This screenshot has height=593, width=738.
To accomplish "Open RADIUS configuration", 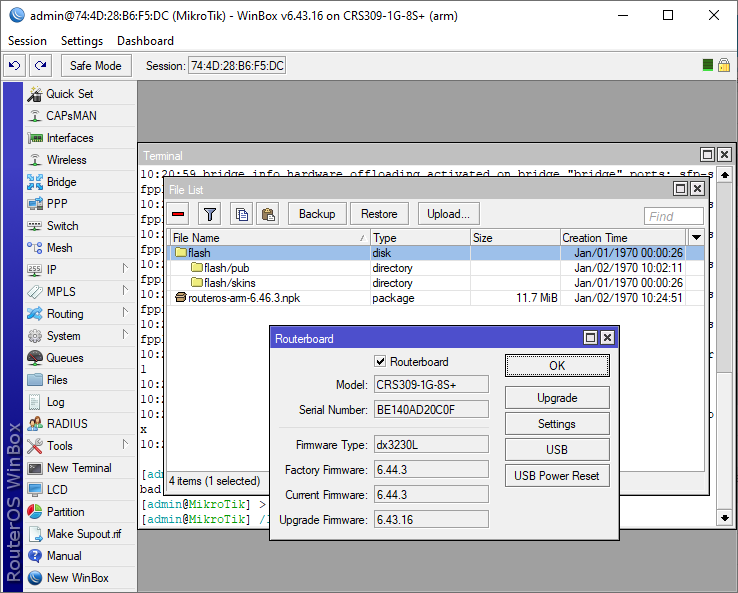I will [x=79, y=424].
